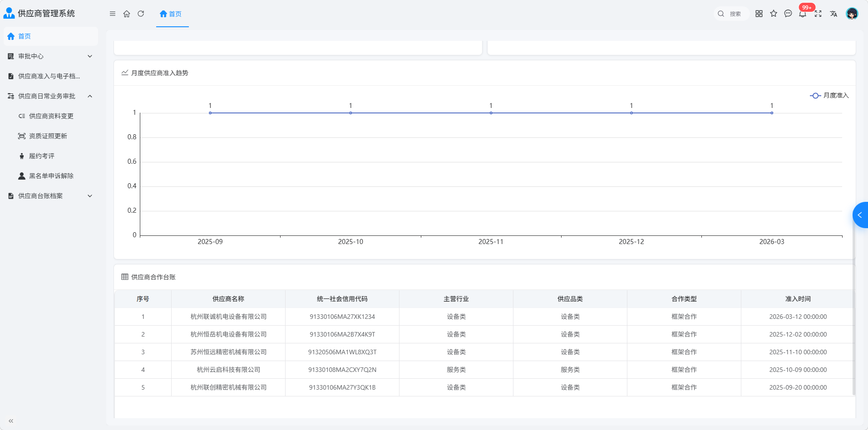The height and width of the screenshot is (430, 868).
Task: Select row 苏州恒远精密机械有限公司
Action: click(x=484, y=352)
